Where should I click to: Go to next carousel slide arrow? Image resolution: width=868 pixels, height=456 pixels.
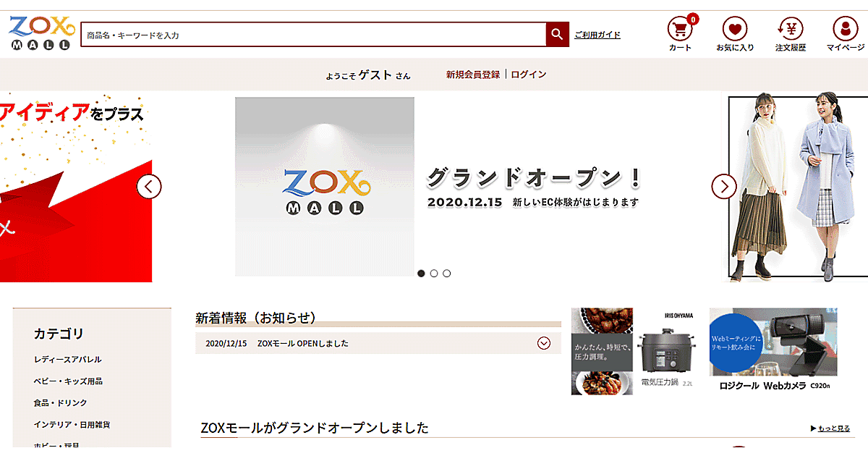[x=724, y=187]
